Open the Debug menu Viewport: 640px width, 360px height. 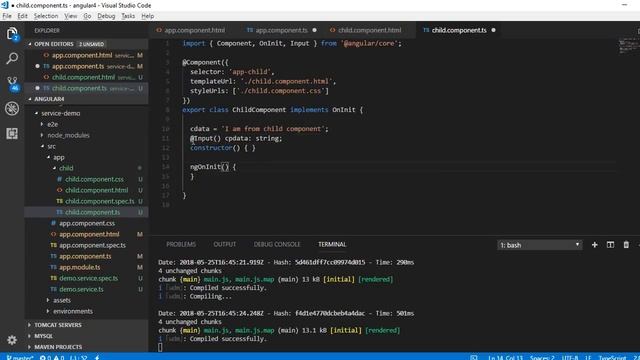tap(106, 16)
